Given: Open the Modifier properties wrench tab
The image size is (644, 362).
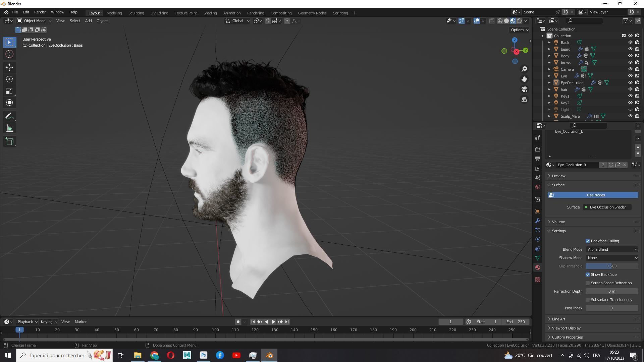Looking at the screenshot, I should [x=538, y=221].
